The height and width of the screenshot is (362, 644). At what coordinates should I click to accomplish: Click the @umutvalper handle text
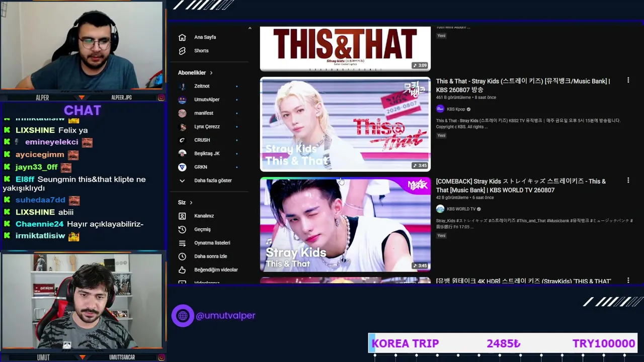(225, 316)
